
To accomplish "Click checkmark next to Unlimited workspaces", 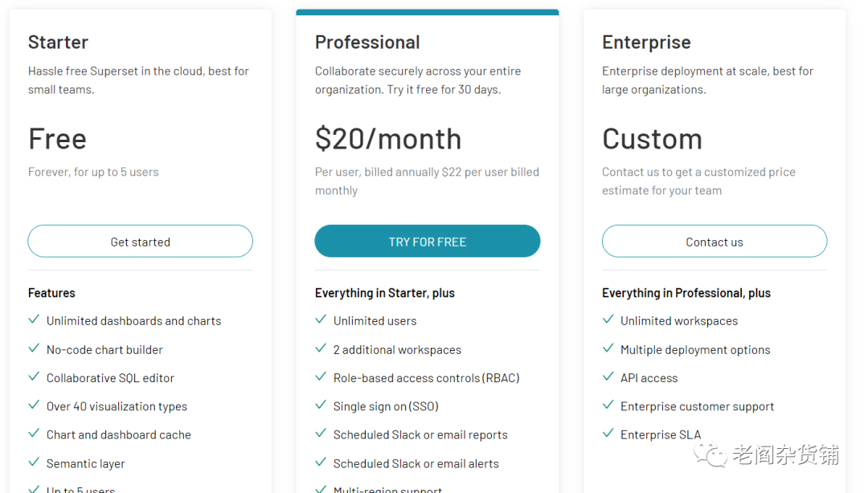I will pos(608,320).
